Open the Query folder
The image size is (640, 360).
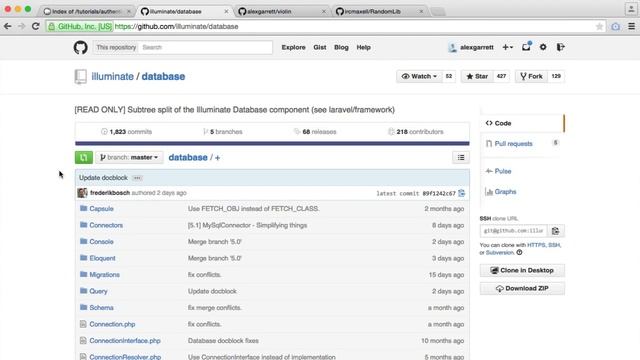pyautogui.click(x=98, y=291)
